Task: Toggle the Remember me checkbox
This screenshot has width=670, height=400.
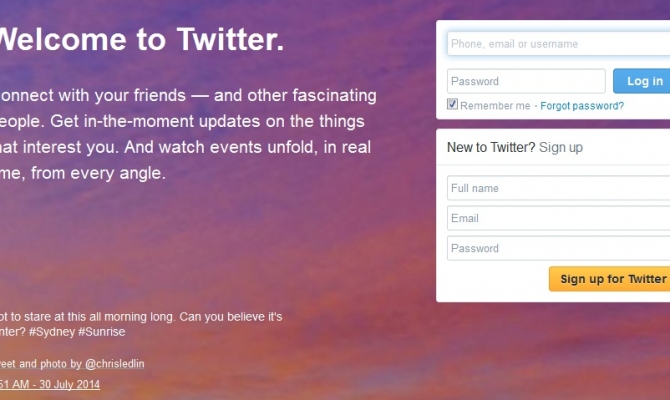Action: [453, 104]
